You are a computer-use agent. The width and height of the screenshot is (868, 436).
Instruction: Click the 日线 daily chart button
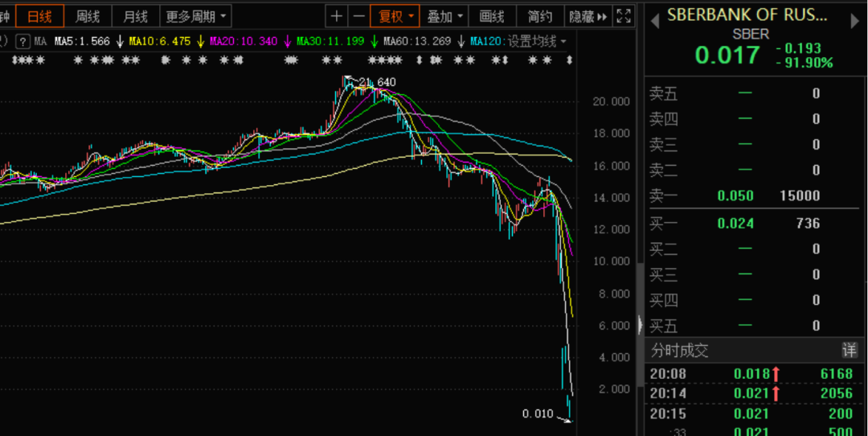tap(39, 16)
